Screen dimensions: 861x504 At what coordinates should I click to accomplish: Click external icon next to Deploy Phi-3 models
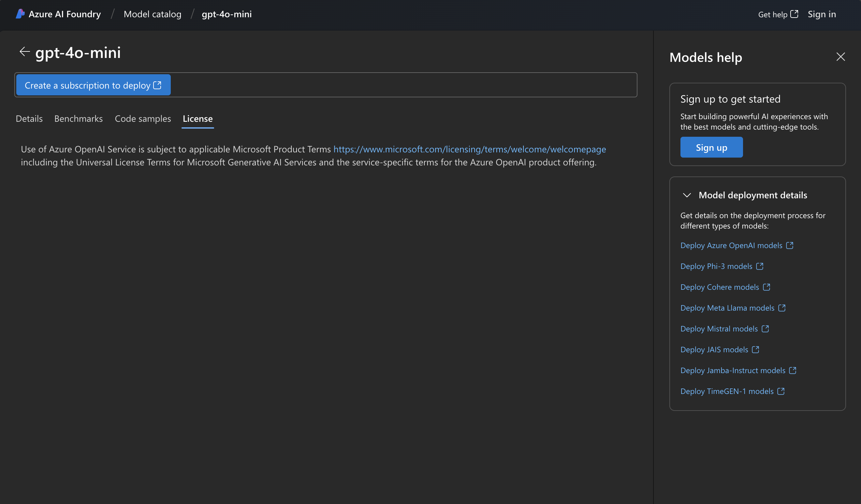(x=760, y=266)
